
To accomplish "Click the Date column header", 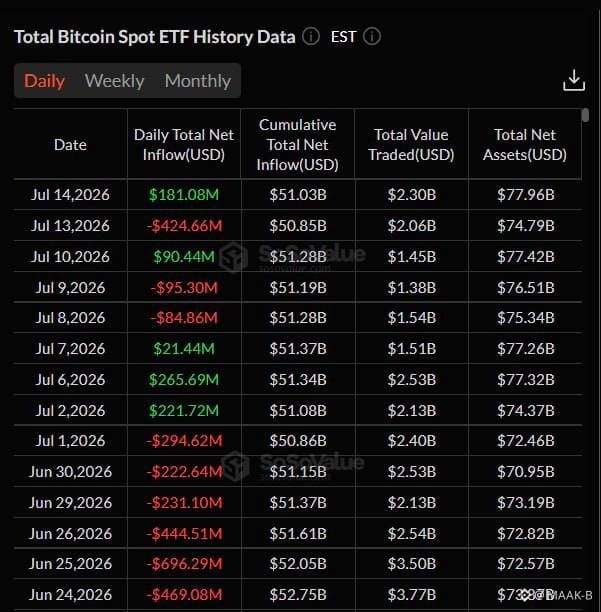I will pyautogui.click(x=70, y=145).
